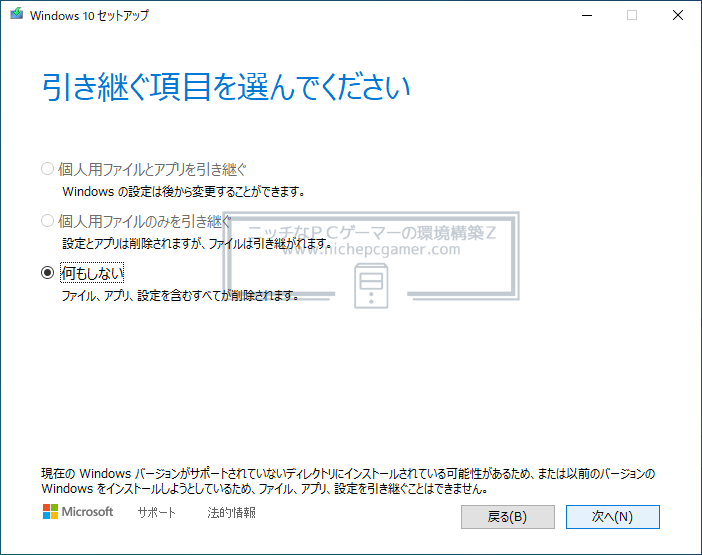Click the Windows 10 setup icon in title bar
This screenshot has width=702, height=555.
pos(15,16)
